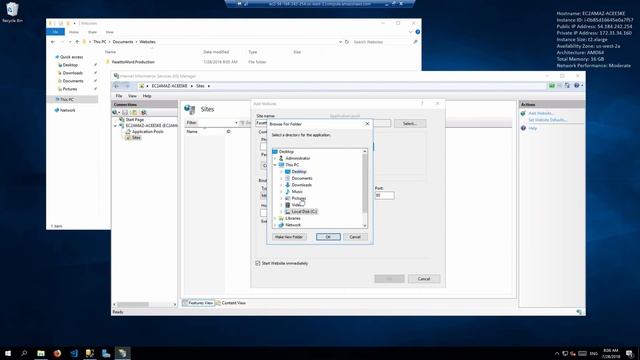Viewport: 640px width, 360px height.
Task: Click the Add Website globe icon in Actions
Action: click(523, 113)
